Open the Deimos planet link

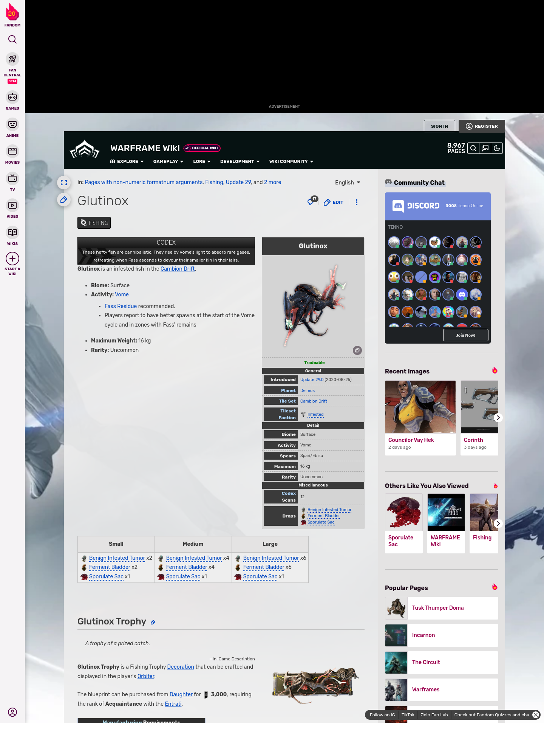click(308, 390)
